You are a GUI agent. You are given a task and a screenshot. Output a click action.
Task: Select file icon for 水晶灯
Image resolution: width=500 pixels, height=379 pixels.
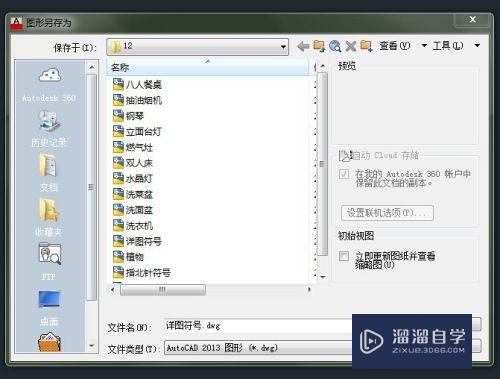coord(118,179)
